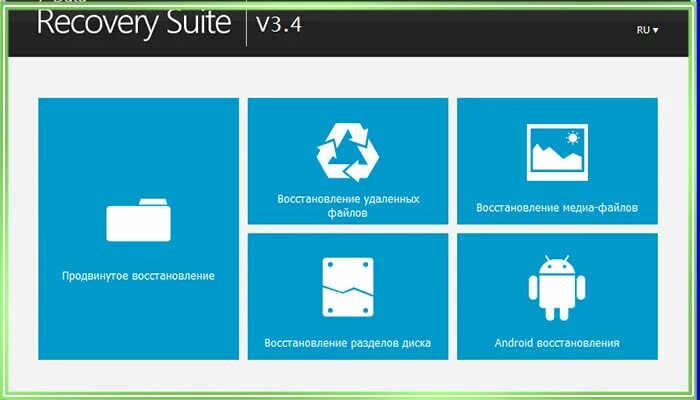This screenshot has height=400, width=700.
Task: Click the V3.4 version label
Action: 279,25
